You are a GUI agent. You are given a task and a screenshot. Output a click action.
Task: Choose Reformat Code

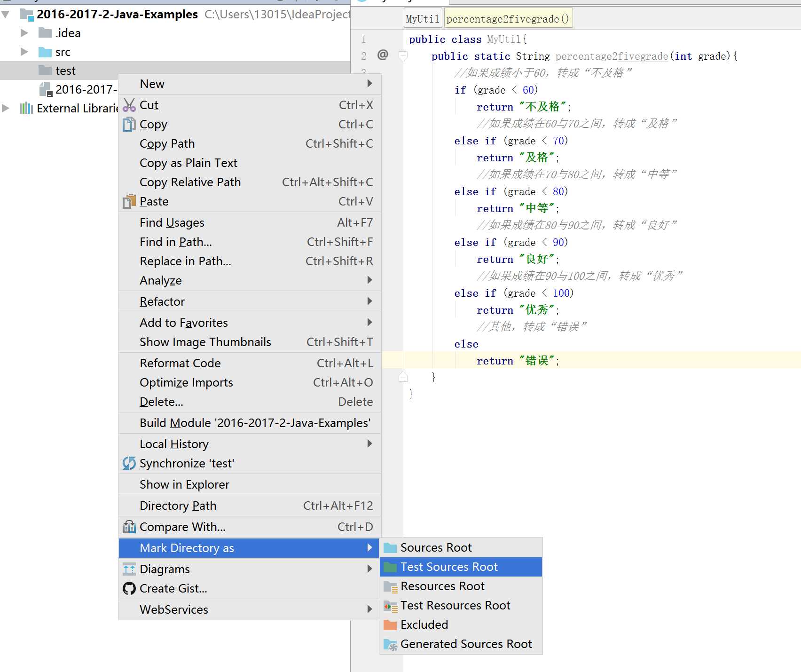tap(250, 363)
